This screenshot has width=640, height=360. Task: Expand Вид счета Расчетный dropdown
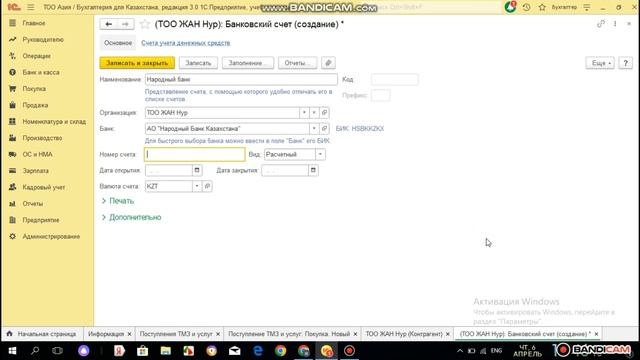320,154
